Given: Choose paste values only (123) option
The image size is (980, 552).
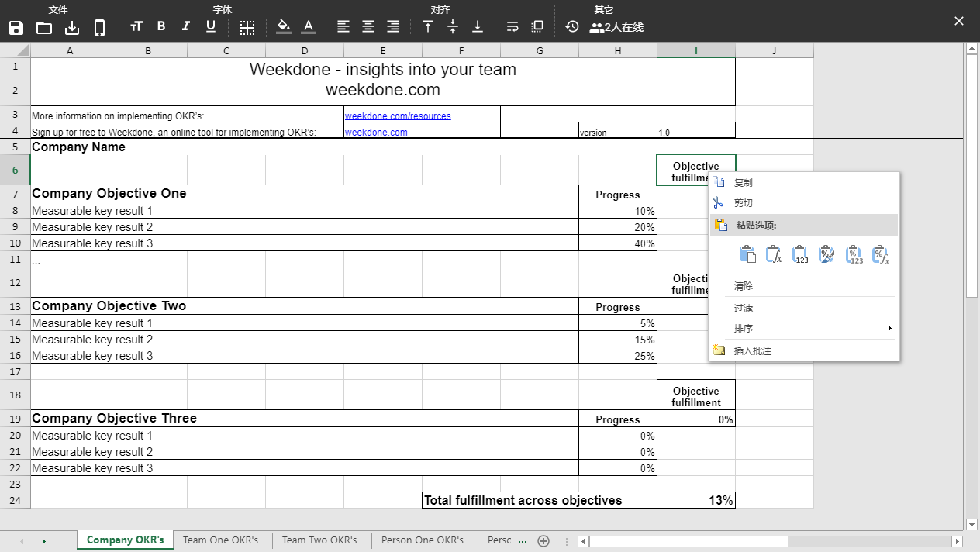Looking at the screenshot, I should pos(800,254).
